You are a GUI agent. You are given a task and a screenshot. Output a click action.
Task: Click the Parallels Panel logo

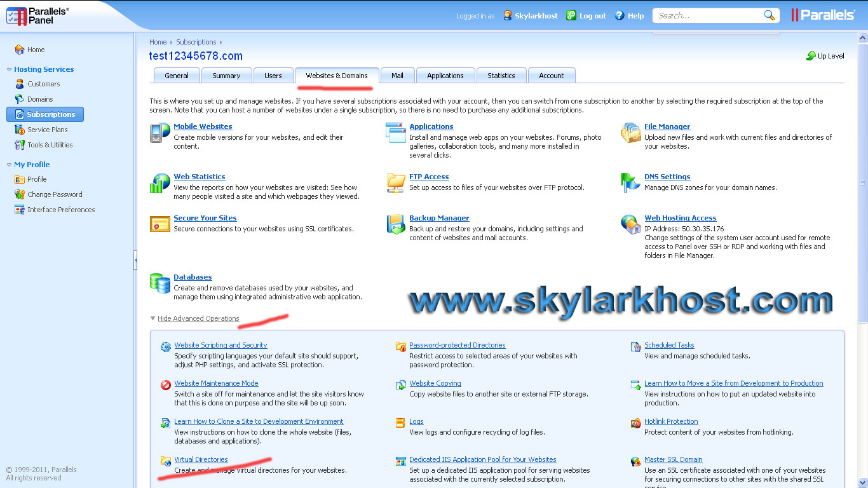38,16
